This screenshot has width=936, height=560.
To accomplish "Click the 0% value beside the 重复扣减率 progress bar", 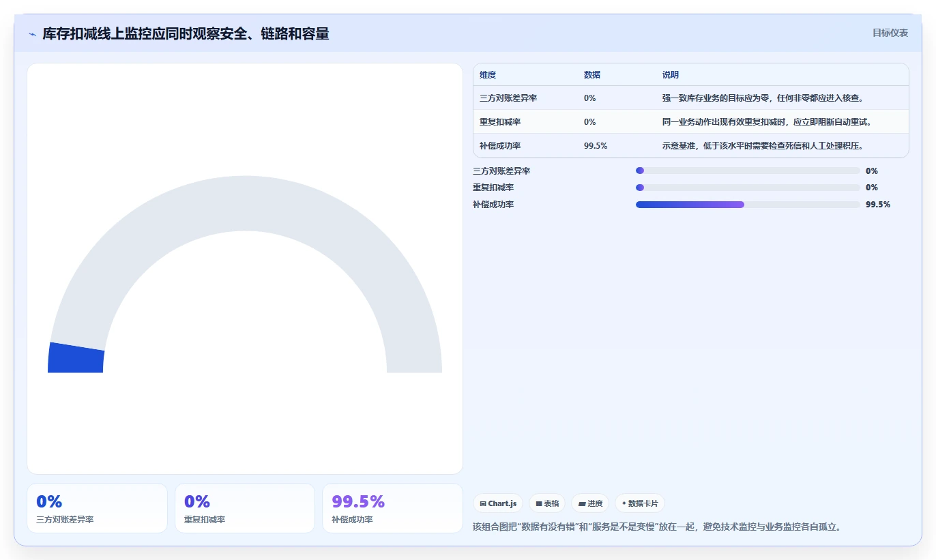I will (x=872, y=188).
